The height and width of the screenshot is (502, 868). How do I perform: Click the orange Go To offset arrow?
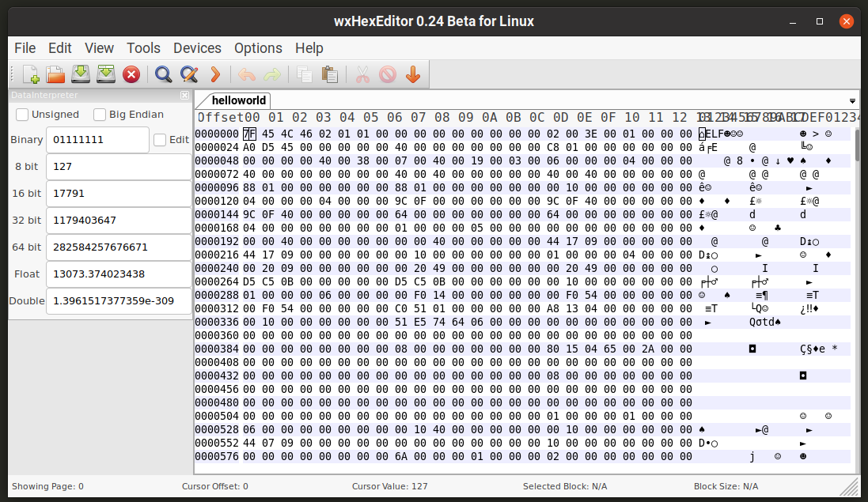(x=214, y=74)
